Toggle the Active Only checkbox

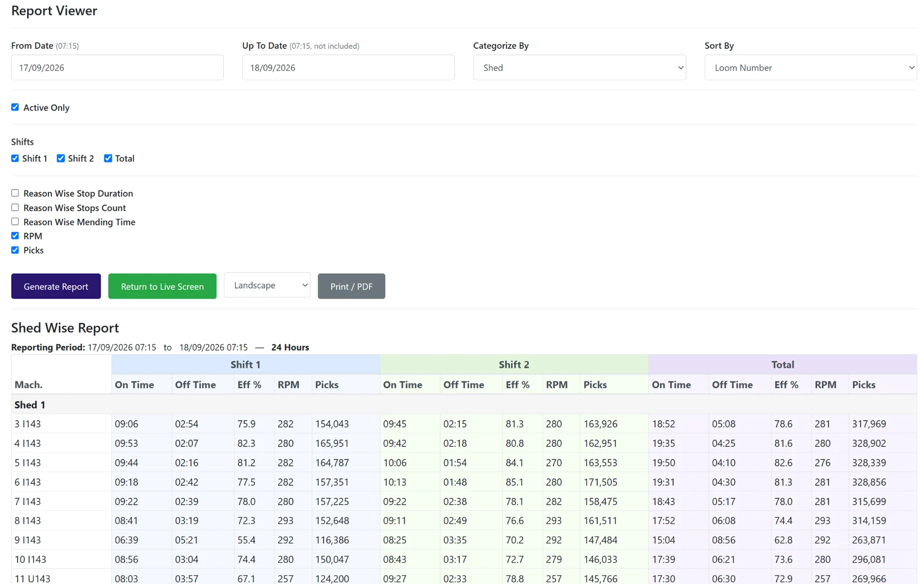coord(15,107)
